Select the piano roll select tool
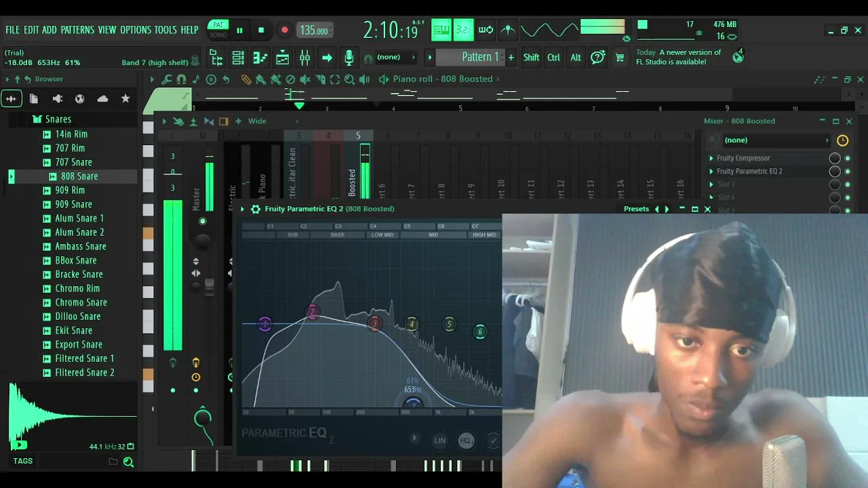The image size is (868, 488). click(x=335, y=79)
